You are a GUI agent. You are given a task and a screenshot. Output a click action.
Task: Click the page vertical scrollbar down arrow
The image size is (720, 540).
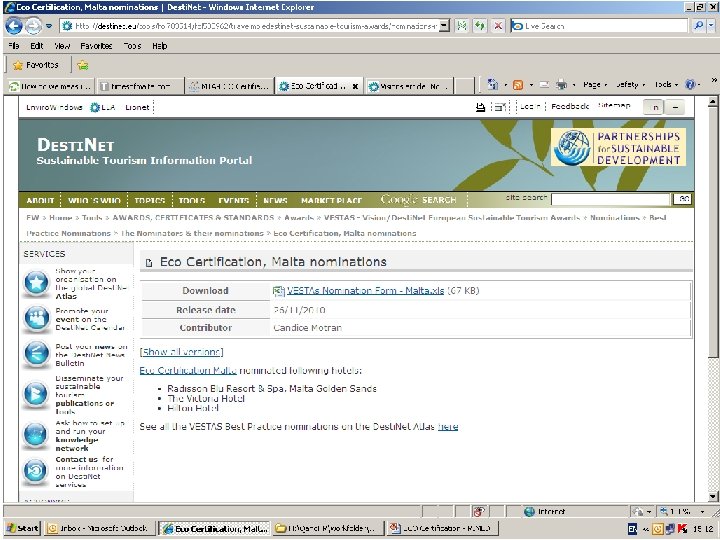(x=712, y=496)
